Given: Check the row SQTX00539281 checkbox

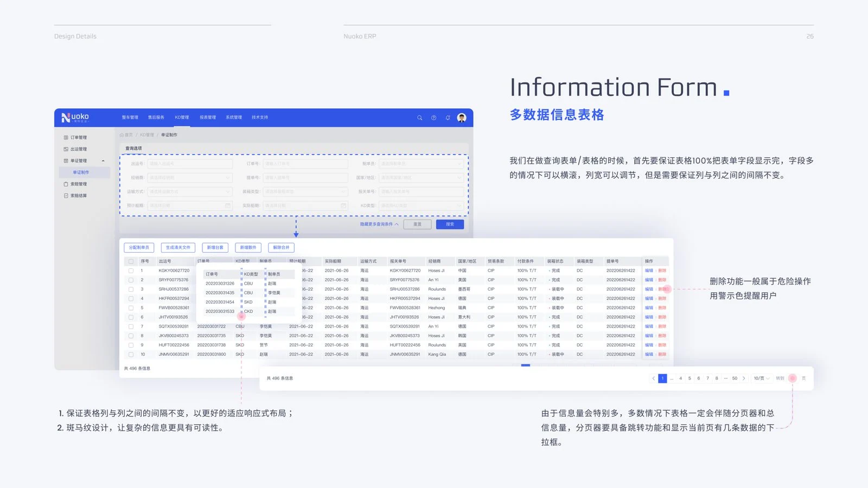Looking at the screenshot, I should (x=131, y=326).
